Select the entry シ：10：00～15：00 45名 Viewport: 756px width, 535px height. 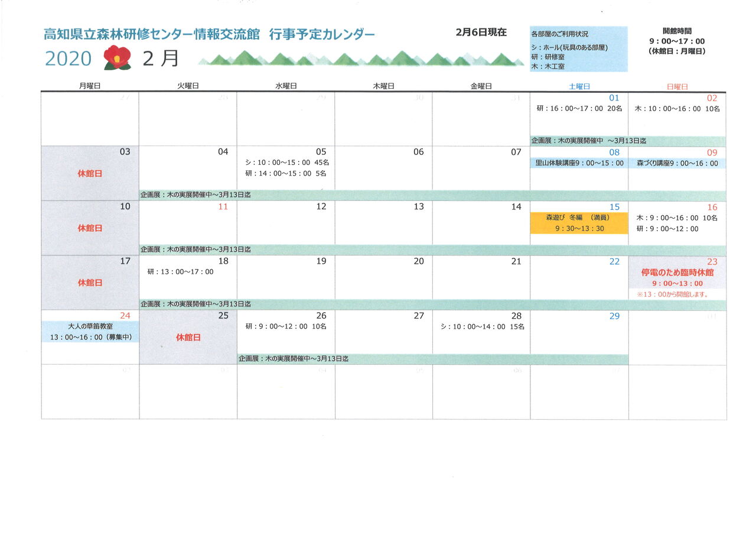[x=287, y=163]
